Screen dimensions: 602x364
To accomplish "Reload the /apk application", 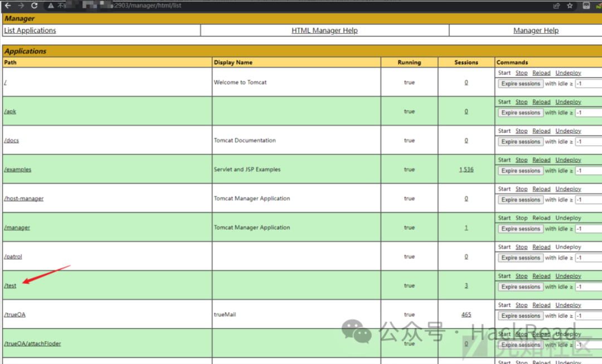I will pos(541,102).
